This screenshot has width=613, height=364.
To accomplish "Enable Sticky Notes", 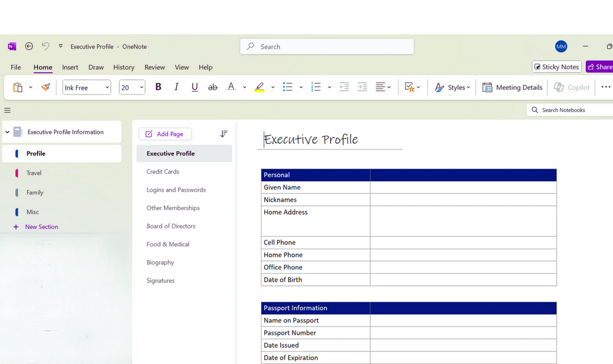I will 556,66.
